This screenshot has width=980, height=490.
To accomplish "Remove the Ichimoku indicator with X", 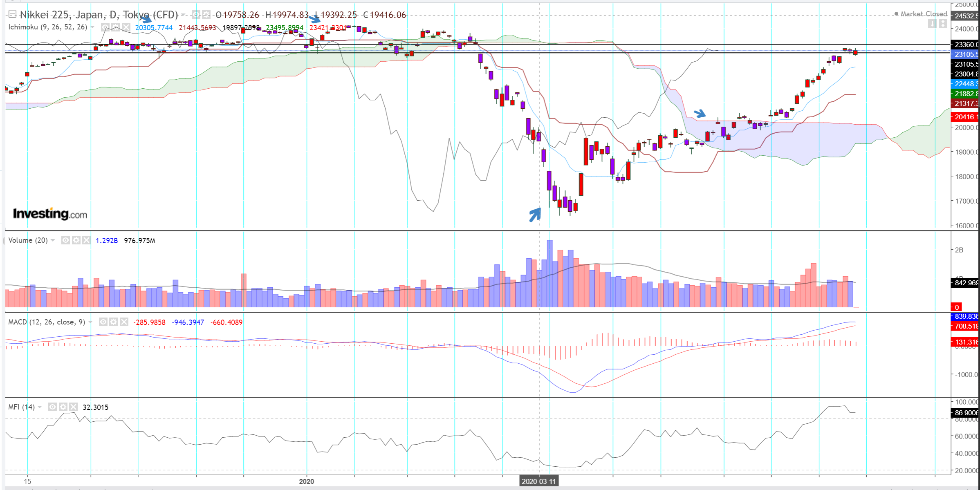I will [126, 27].
